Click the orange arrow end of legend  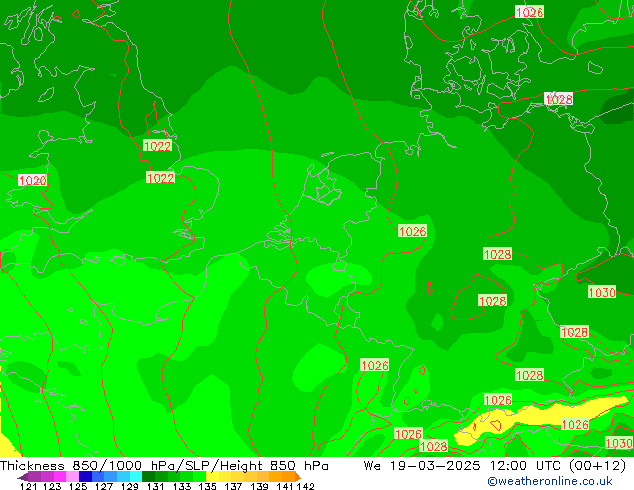(298, 477)
